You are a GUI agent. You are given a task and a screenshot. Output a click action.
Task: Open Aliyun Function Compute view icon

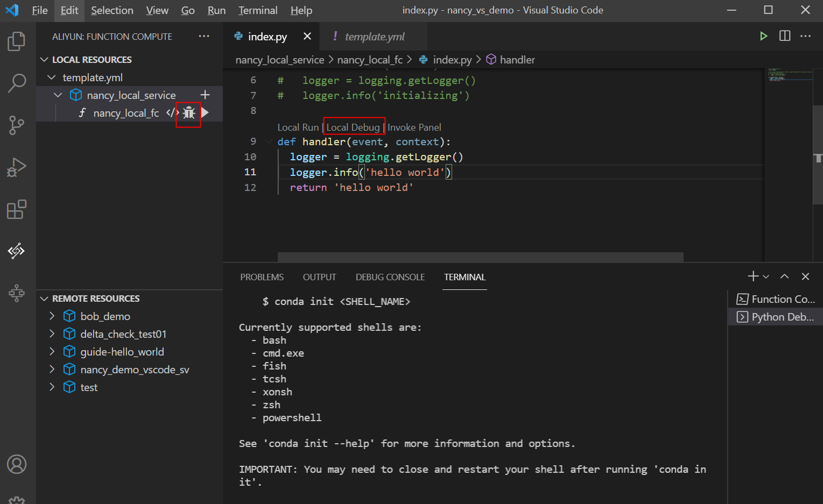(x=17, y=251)
